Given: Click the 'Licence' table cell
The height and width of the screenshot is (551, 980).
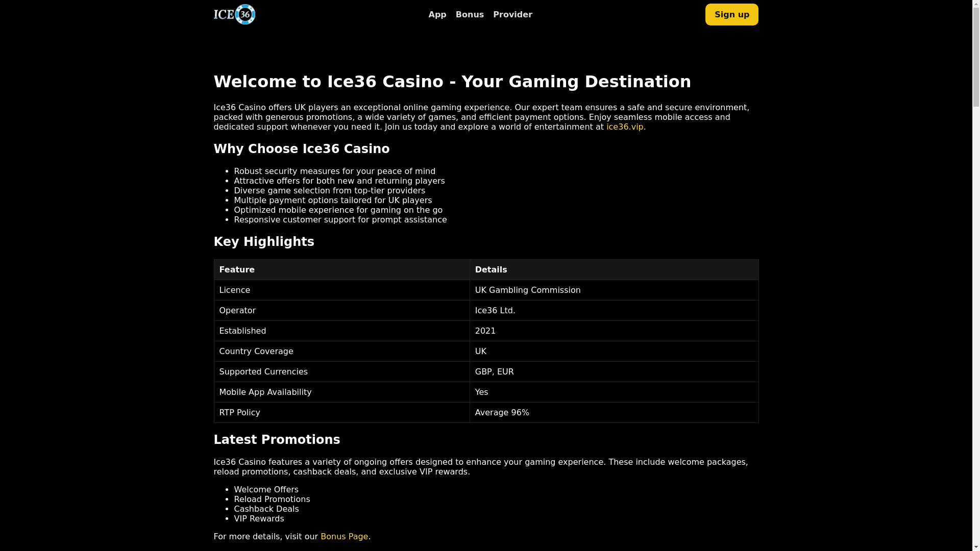Looking at the screenshot, I should (342, 290).
